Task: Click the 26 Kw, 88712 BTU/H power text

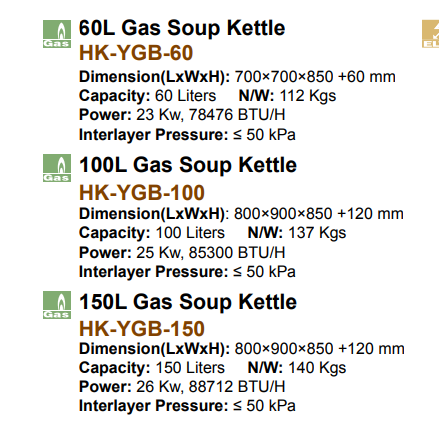Action: 211,387
